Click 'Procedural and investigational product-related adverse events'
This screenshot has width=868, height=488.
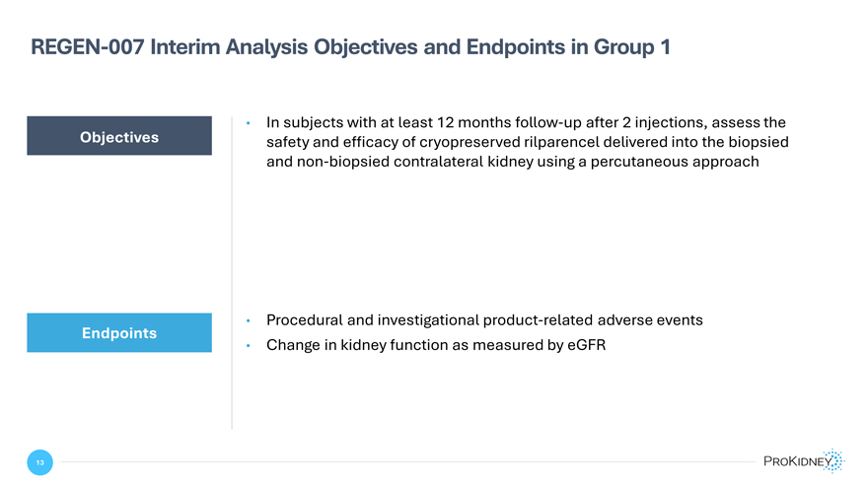484,320
